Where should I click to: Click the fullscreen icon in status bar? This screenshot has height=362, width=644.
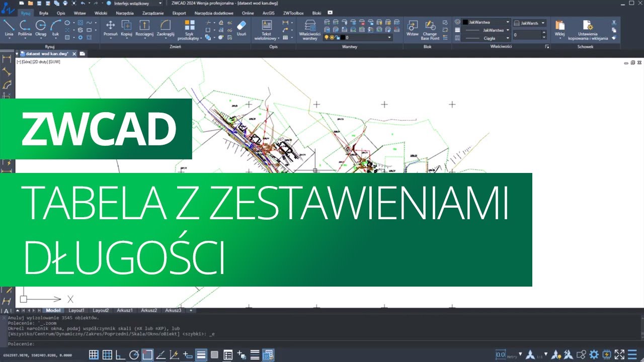click(619, 354)
